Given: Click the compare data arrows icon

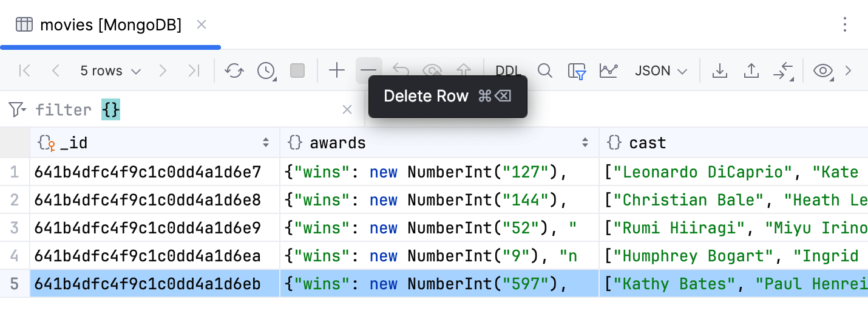Looking at the screenshot, I should 784,71.
